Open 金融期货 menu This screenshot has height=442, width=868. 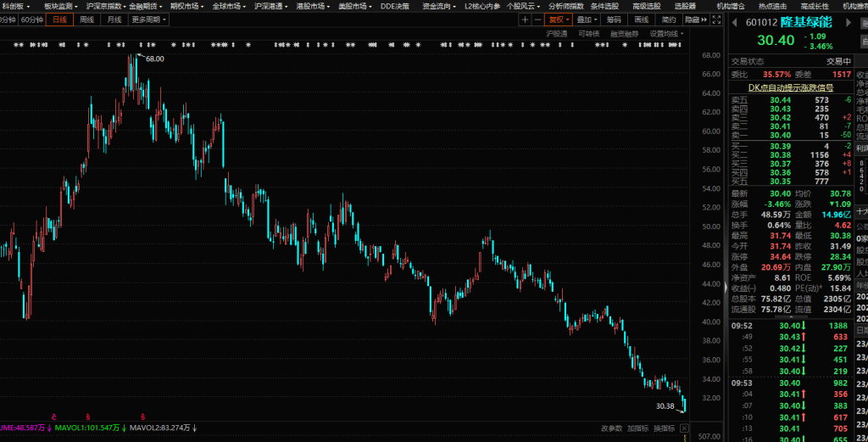coord(146,6)
